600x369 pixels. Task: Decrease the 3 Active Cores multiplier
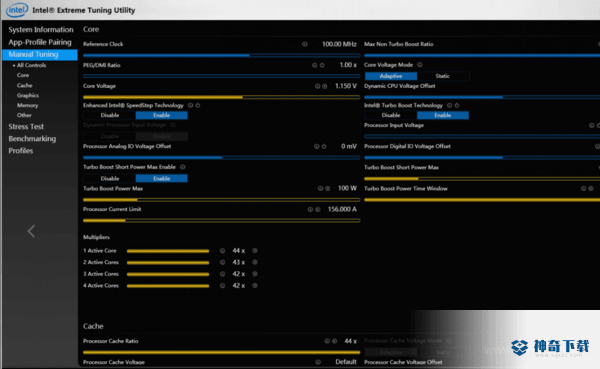pos(222,274)
